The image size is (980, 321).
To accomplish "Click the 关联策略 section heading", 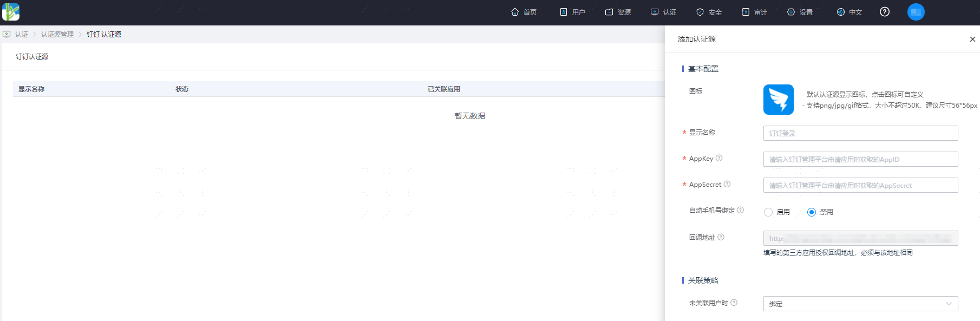I will pos(703,280).
